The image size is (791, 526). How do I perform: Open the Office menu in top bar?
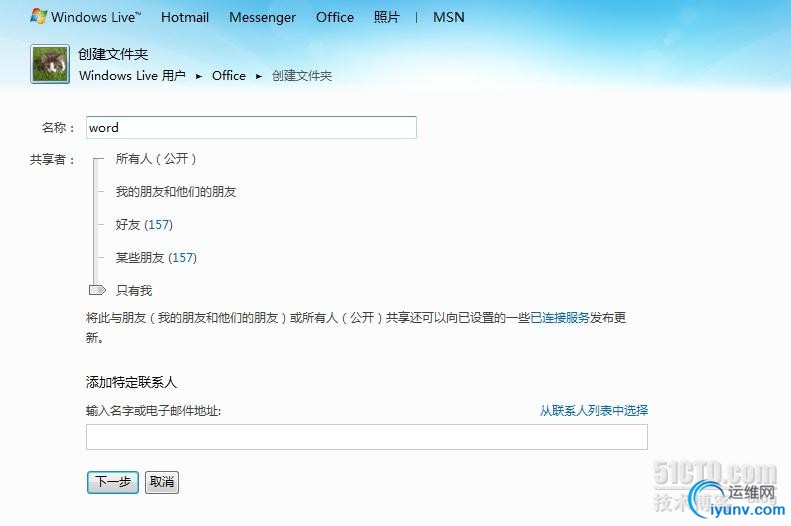click(334, 17)
